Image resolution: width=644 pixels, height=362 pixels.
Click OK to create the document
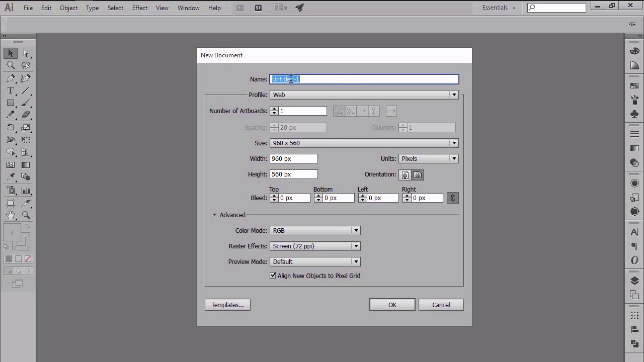[392, 305]
